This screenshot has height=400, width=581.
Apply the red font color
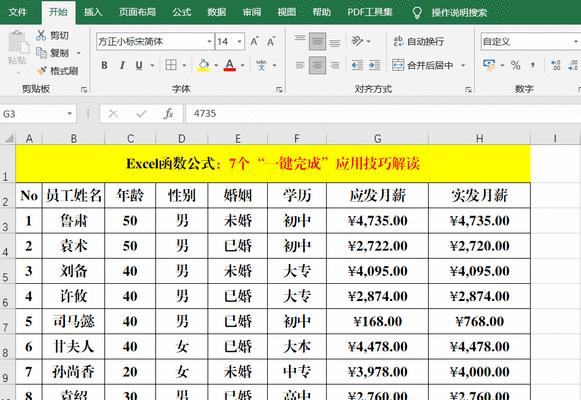230,65
